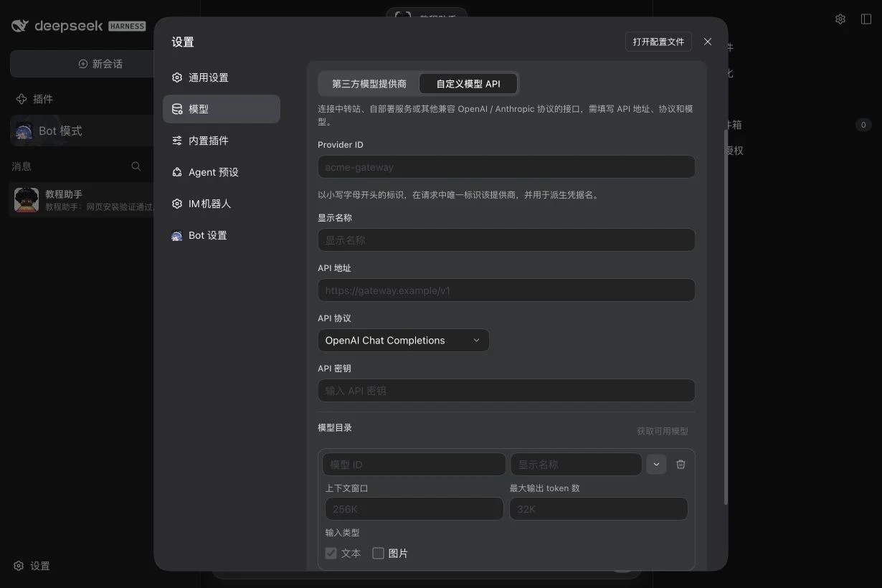Expand model entry chevron button
The image size is (882, 588).
(x=656, y=464)
